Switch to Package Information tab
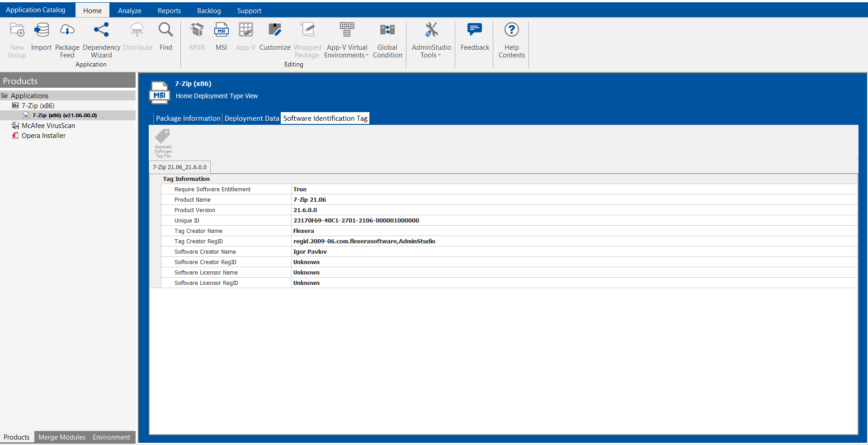This screenshot has height=445, width=868. pos(188,118)
